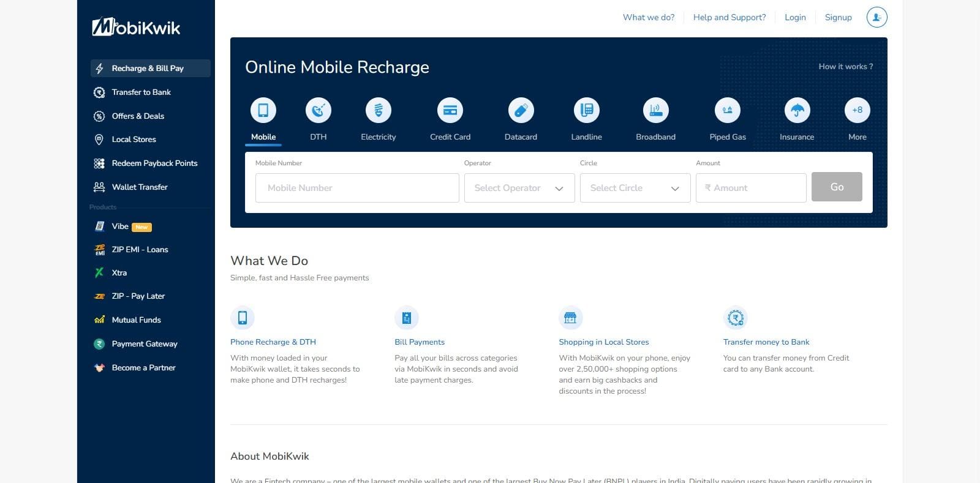Click the Recharge & Bill Pay lightning icon

[x=99, y=69]
